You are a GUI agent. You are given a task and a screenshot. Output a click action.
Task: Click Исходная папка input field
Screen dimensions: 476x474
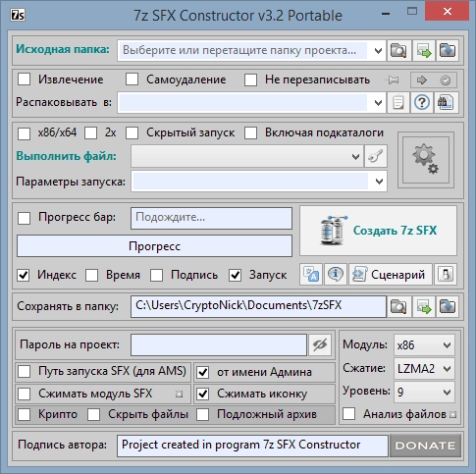tap(242, 51)
